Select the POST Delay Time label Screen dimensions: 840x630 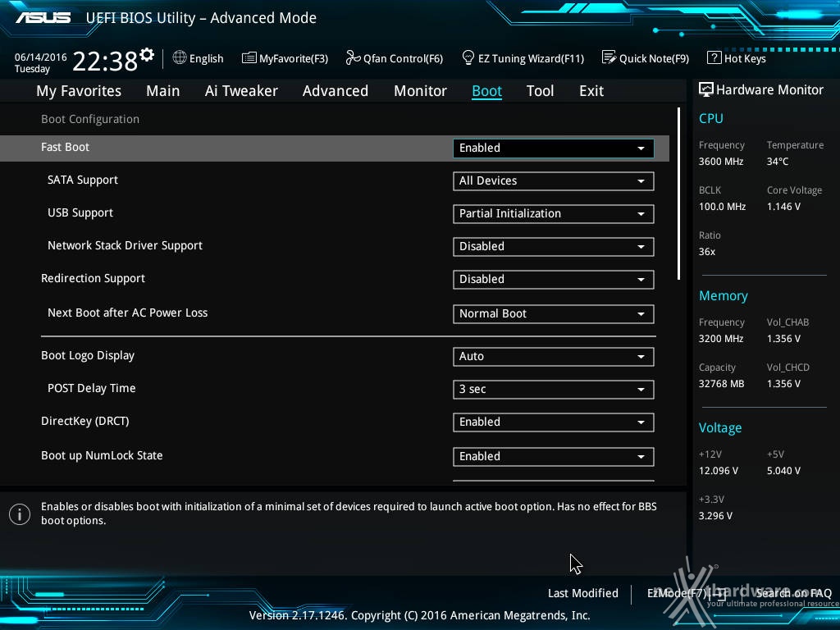click(x=92, y=388)
